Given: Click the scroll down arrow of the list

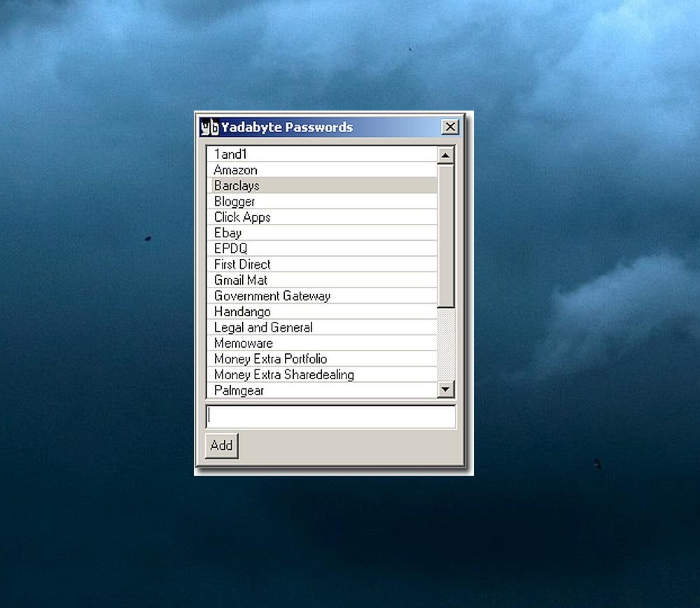Looking at the screenshot, I should point(445,389).
